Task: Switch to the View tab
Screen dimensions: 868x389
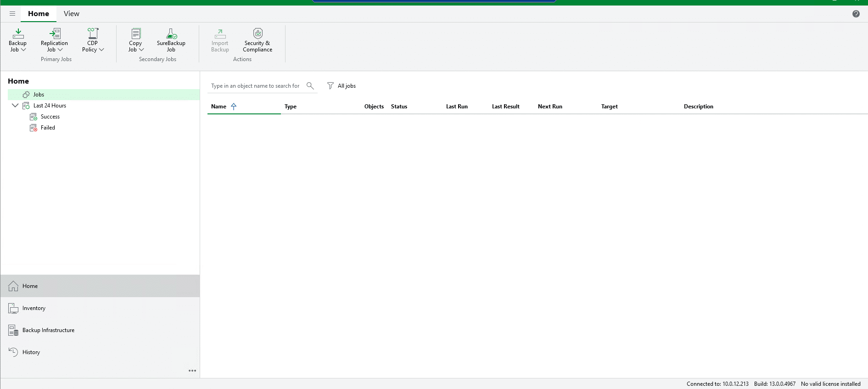Action: coord(71,14)
